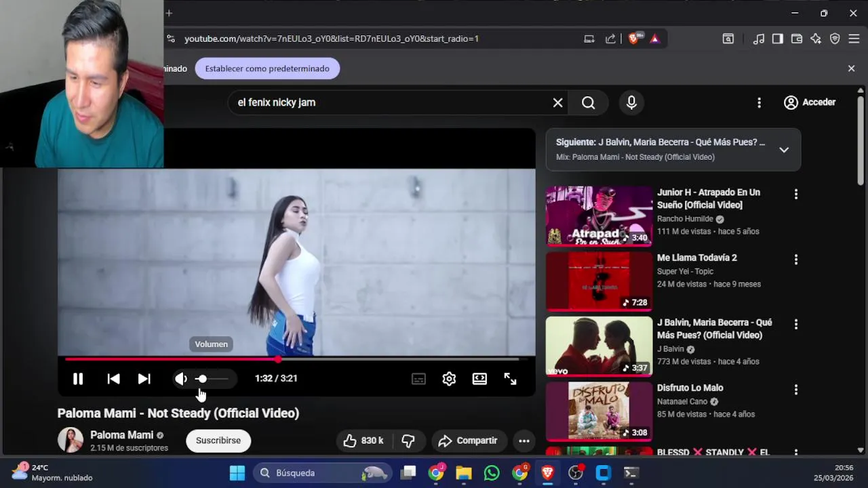This screenshot has height=488, width=868.
Task: Click the search magnifier button
Action: [x=589, y=102]
